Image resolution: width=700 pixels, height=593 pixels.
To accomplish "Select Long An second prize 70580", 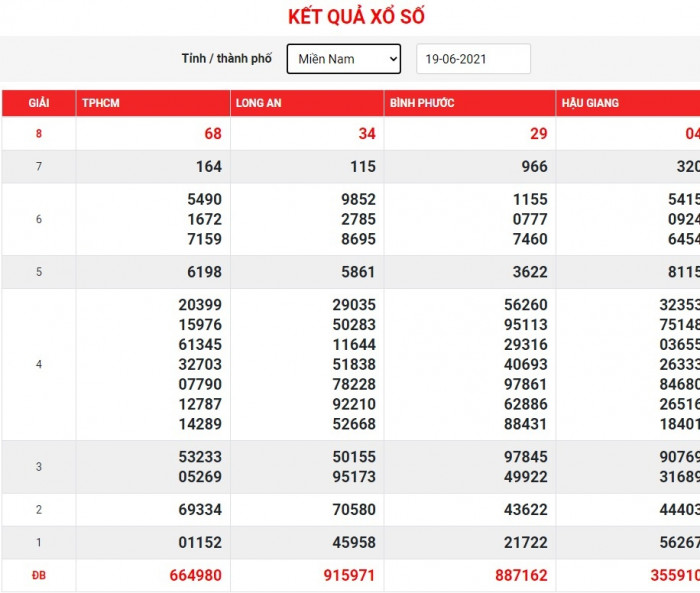I will [354, 510].
